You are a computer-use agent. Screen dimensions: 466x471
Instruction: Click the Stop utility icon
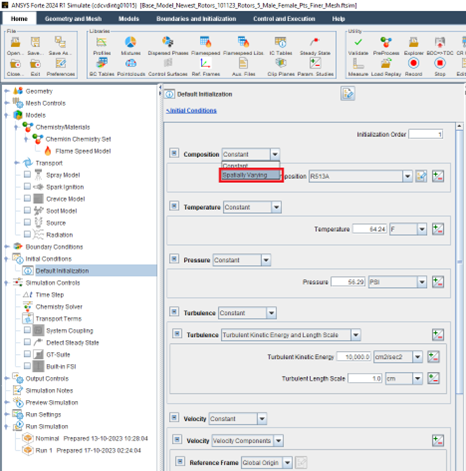click(x=440, y=63)
